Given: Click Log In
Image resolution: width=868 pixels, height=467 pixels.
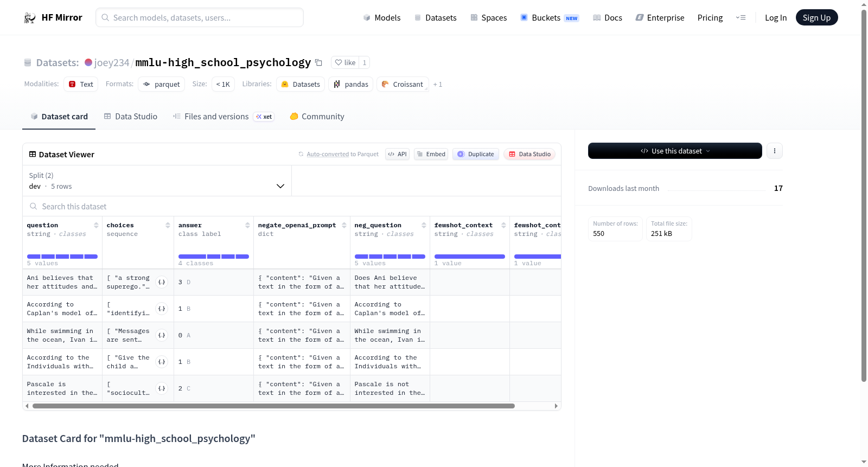Looking at the screenshot, I should tap(776, 18).
